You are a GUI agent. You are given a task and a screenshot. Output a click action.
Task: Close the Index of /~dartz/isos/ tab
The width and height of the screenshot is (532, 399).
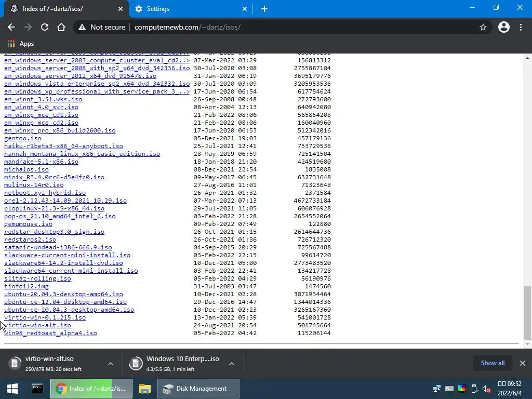pyautogui.click(x=121, y=9)
